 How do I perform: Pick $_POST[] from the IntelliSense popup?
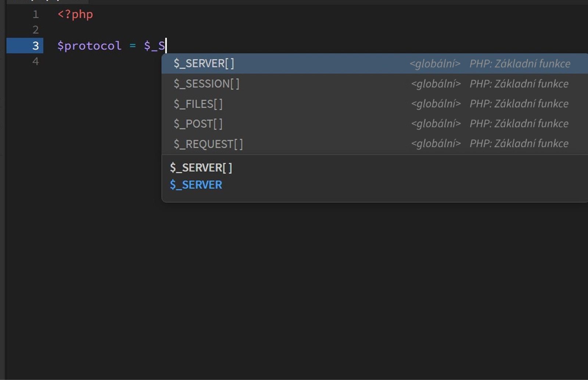(x=198, y=124)
